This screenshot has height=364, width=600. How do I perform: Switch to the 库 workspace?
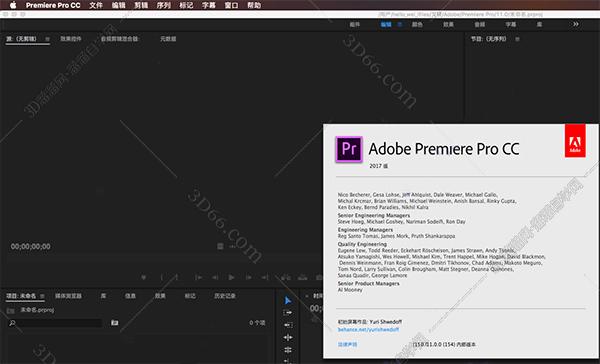pos(539,24)
